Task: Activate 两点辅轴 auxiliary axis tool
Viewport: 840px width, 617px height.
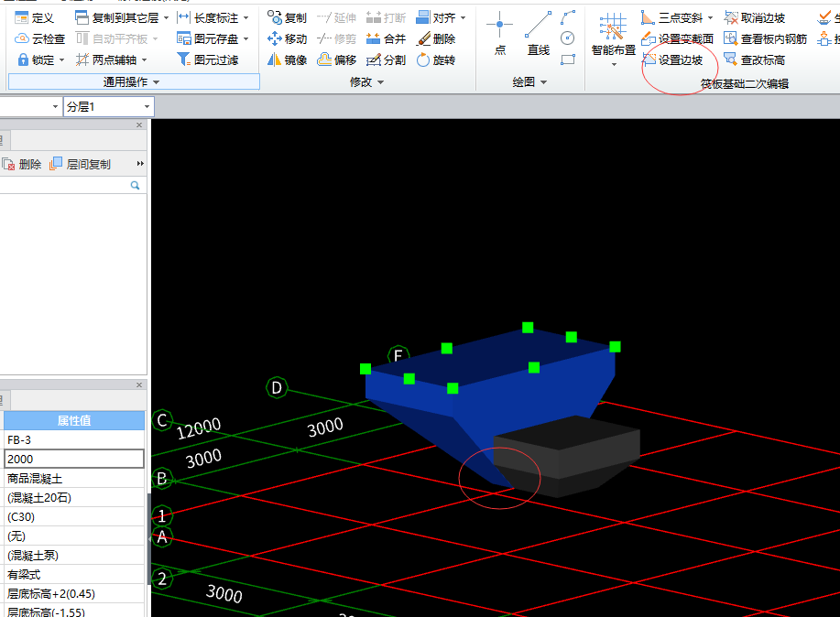Action: (x=106, y=60)
